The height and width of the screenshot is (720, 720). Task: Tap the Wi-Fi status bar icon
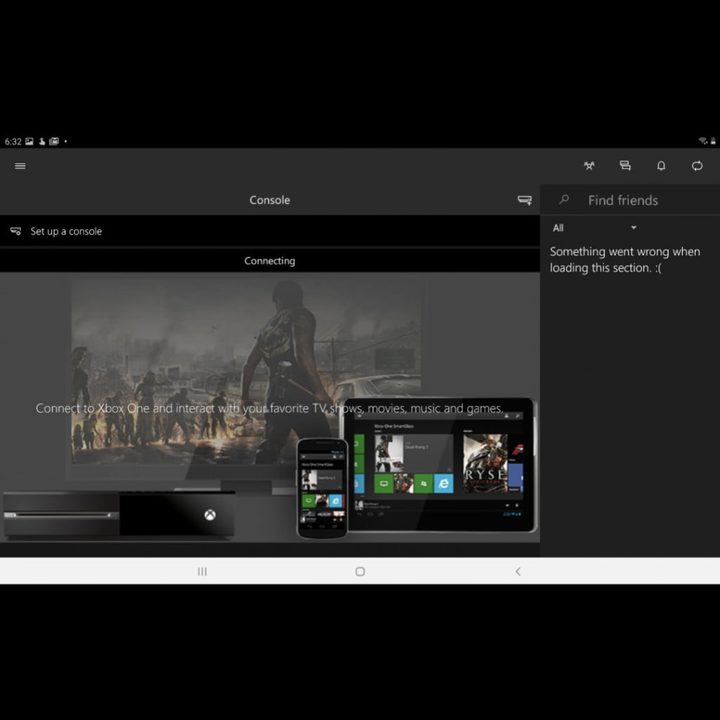coord(703,141)
